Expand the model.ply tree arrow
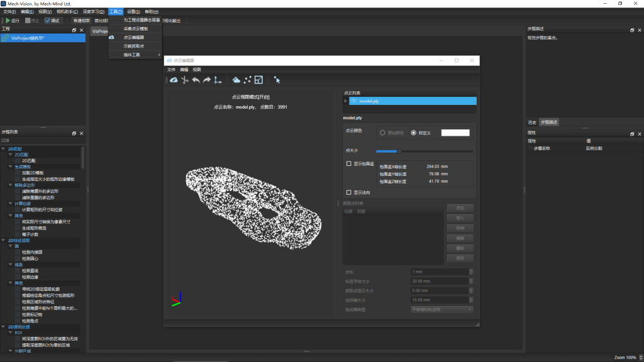The height and width of the screenshot is (362, 644). click(x=345, y=101)
